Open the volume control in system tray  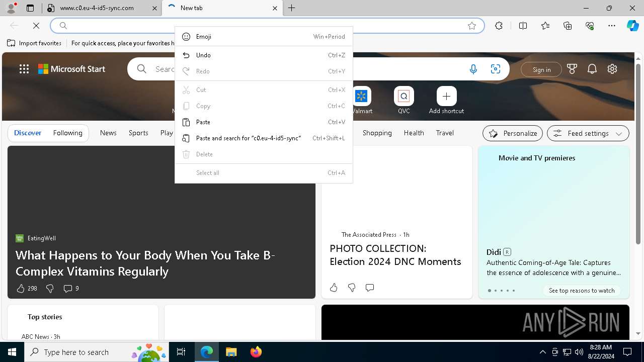coord(579,352)
